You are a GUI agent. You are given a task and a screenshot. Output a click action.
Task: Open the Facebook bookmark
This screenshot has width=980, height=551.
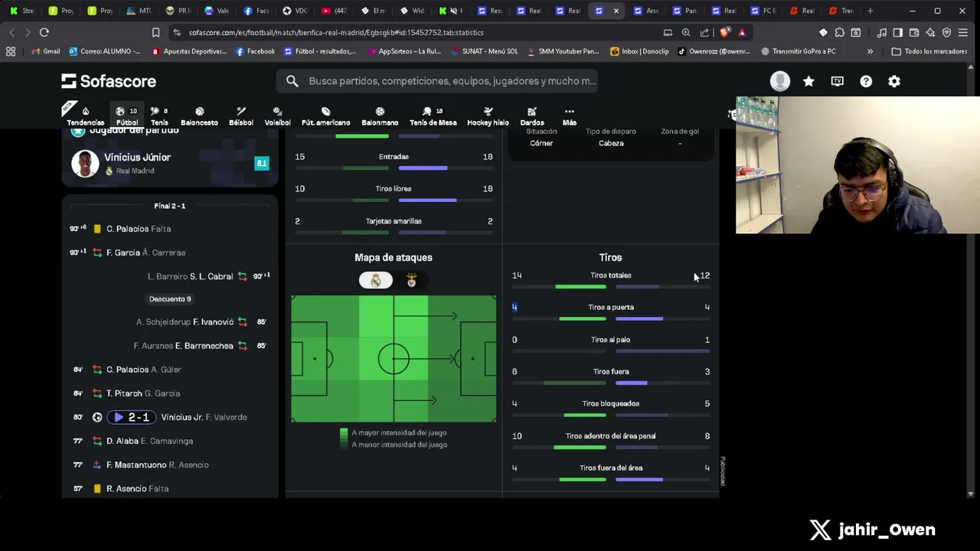[x=255, y=51]
